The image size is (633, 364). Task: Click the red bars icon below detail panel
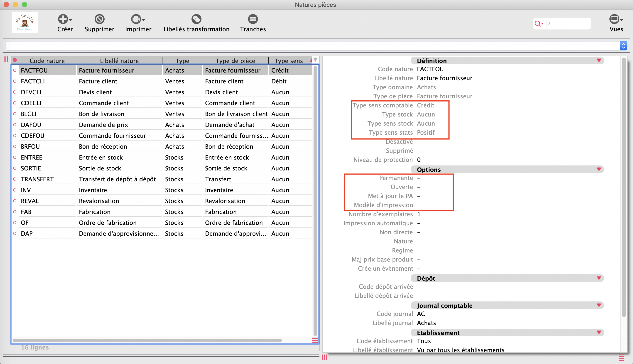(x=324, y=357)
